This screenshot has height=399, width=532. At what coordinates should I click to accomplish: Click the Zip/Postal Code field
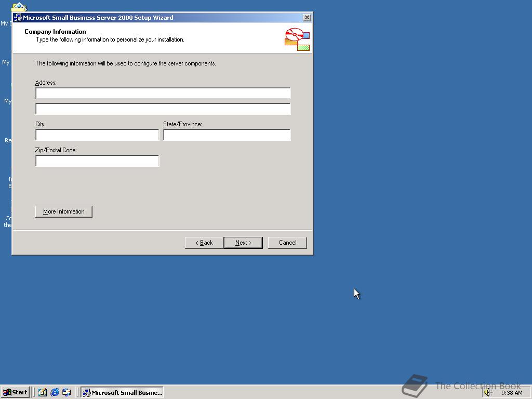(x=97, y=161)
